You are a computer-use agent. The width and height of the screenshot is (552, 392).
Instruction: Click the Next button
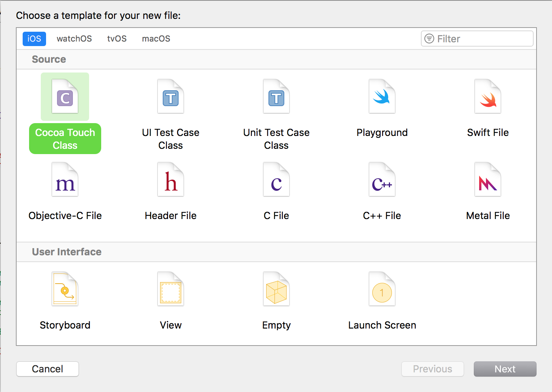coord(505,369)
